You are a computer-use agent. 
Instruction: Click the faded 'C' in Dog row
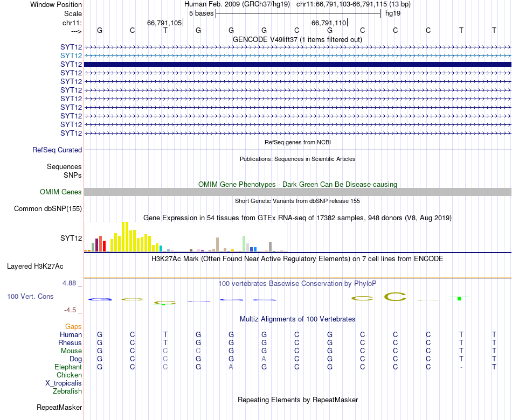165,359
